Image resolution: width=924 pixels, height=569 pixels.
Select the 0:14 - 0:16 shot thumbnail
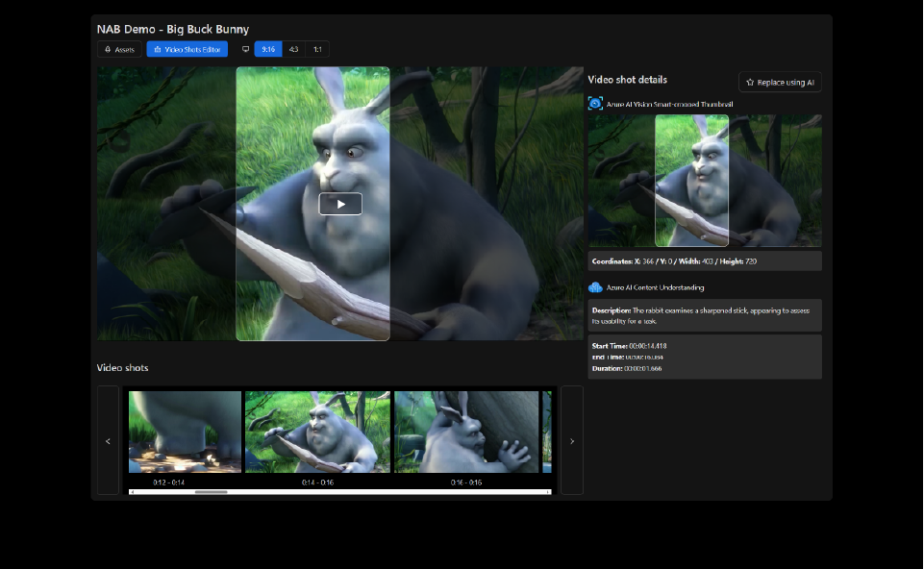pyautogui.click(x=317, y=432)
